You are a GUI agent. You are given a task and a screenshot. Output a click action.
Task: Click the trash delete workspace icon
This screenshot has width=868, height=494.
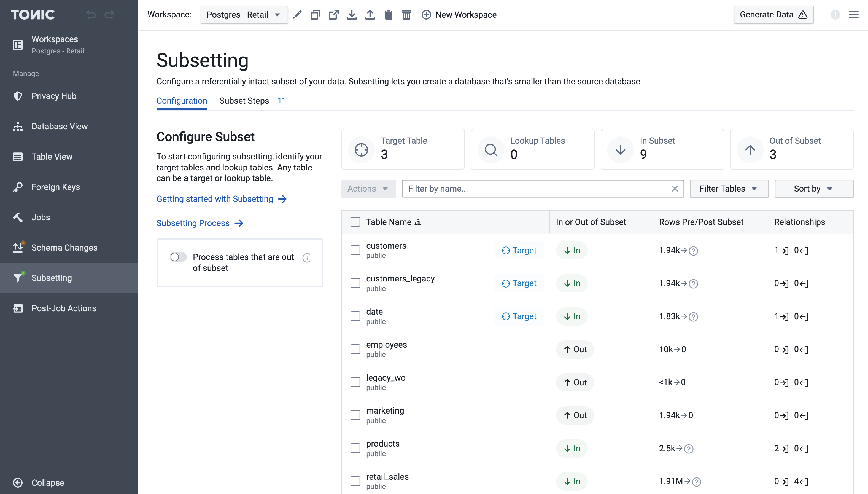406,15
